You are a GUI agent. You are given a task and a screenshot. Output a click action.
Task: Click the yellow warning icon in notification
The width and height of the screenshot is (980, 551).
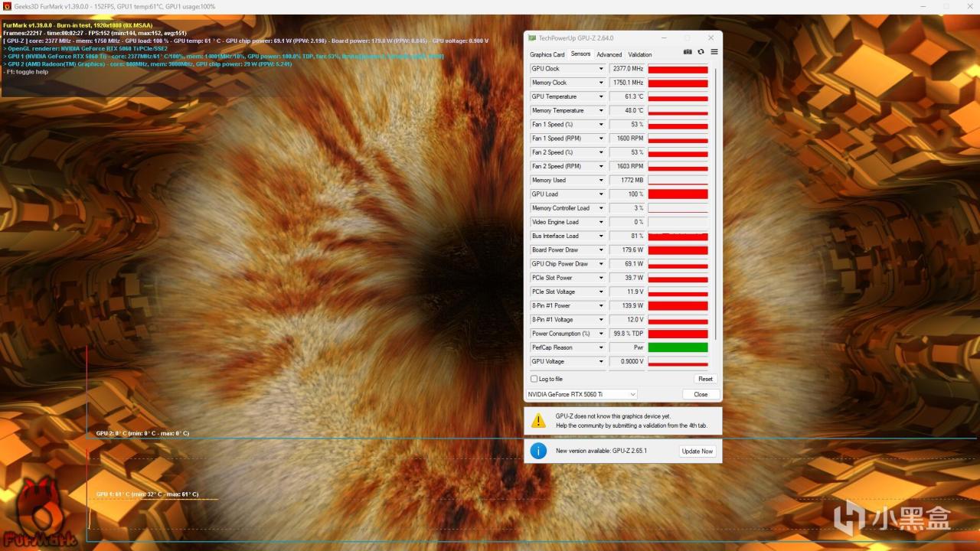[x=539, y=420]
